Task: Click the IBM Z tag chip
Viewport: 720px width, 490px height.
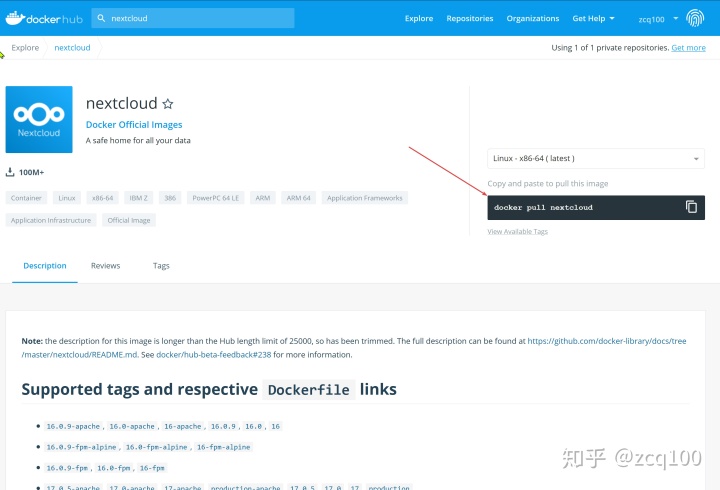Action: tap(139, 198)
